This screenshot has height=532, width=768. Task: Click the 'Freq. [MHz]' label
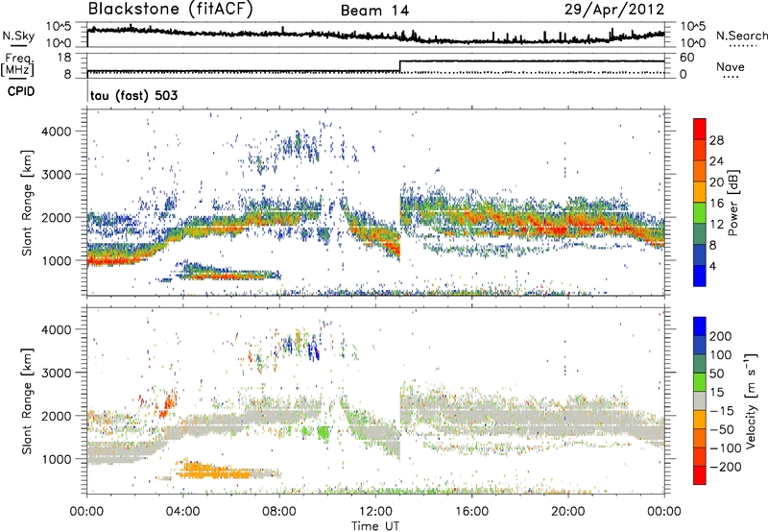(x=17, y=64)
